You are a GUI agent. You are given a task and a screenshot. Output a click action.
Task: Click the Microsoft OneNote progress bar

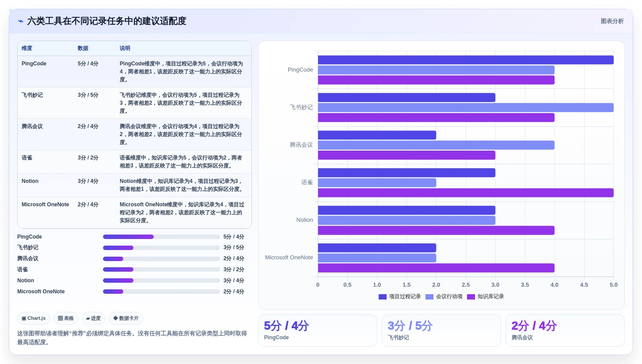(x=161, y=292)
